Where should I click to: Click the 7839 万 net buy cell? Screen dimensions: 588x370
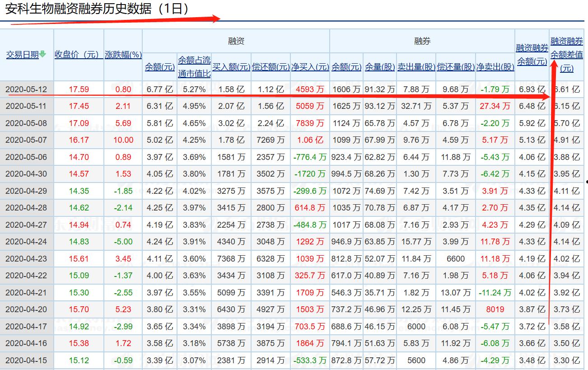[310, 123]
